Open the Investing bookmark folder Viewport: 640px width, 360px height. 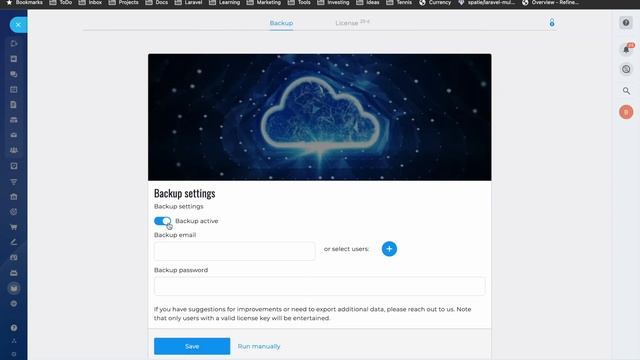[x=333, y=2]
